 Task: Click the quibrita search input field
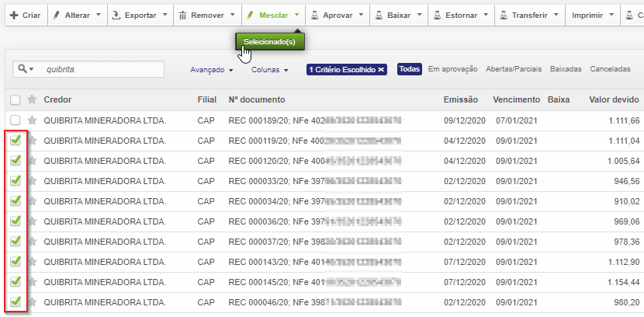[x=101, y=69]
